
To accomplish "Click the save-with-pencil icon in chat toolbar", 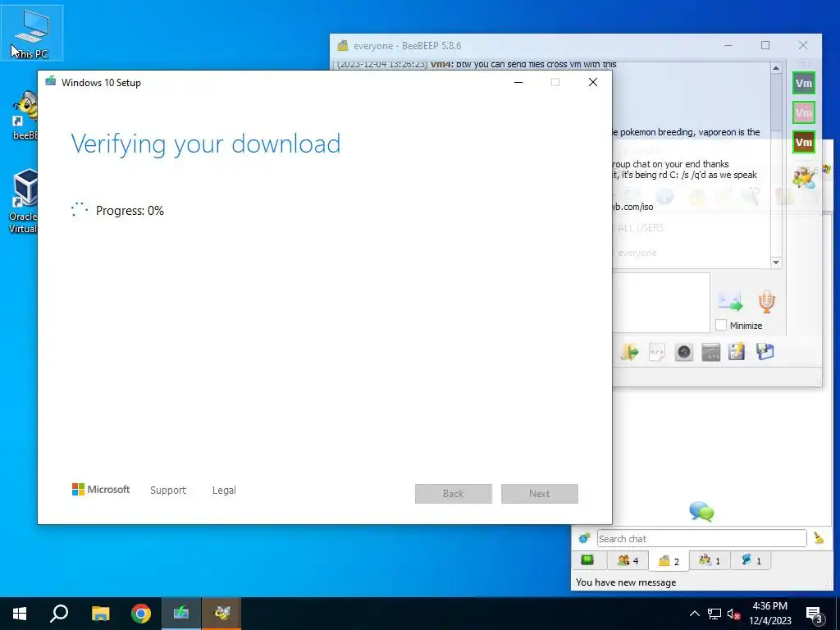I will coord(737,352).
